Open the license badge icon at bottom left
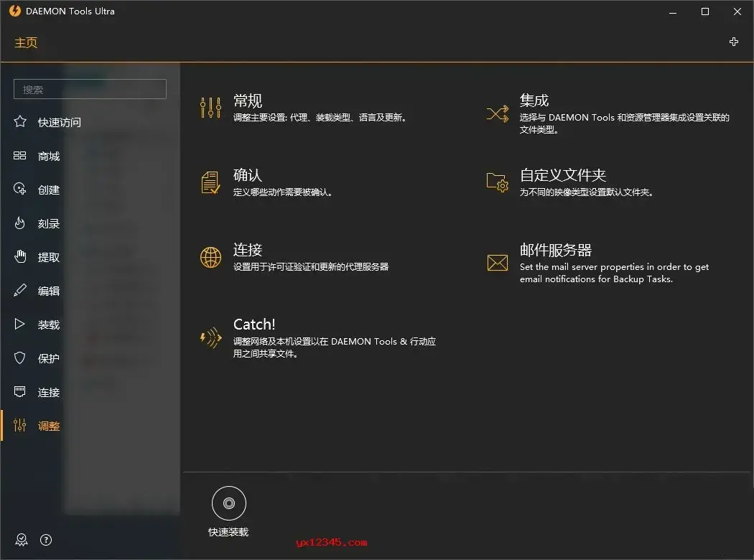The width and height of the screenshot is (754, 560). click(x=22, y=540)
